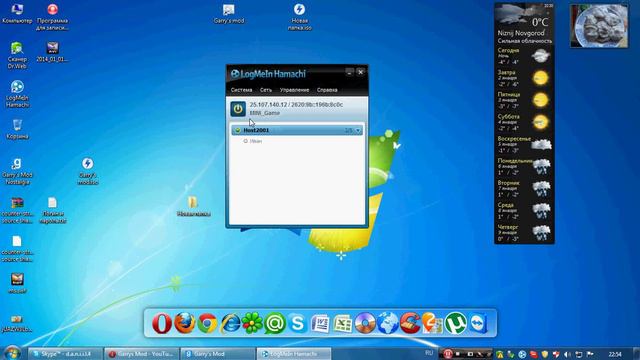This screenshot has height=360, width=640.
Task: Click the Суббота forecast row in weather gadget
Action: pos(524,122)
